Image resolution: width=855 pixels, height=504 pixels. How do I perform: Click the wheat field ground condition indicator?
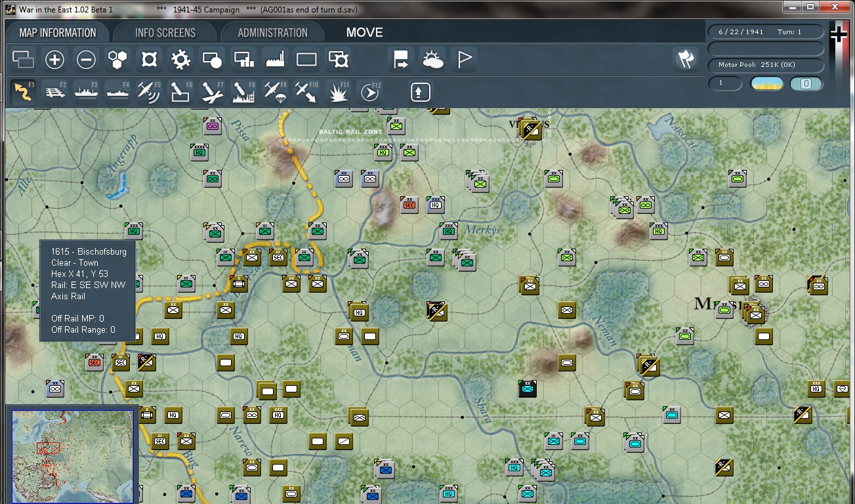point(766,84)
